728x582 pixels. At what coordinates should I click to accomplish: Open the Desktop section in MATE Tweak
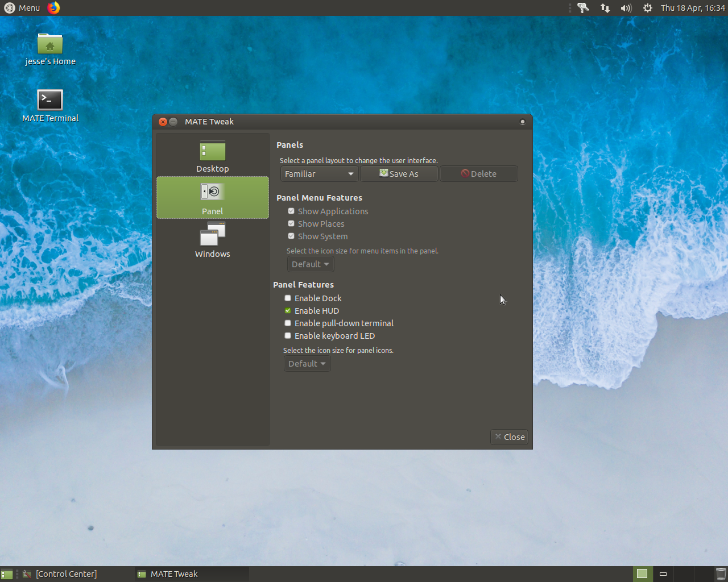coord(212,155)
